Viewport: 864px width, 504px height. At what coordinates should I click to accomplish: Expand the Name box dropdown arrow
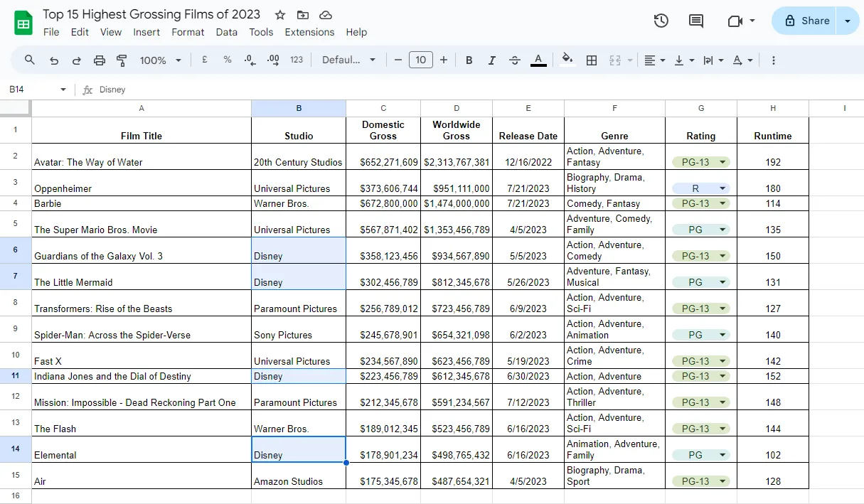(x=63, y=90)
